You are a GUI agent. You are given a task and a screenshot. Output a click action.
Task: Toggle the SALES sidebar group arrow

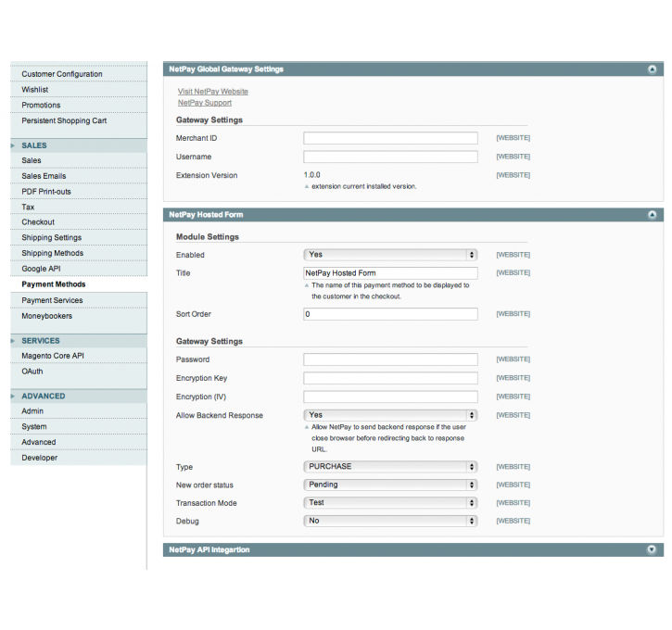(13, 145)
